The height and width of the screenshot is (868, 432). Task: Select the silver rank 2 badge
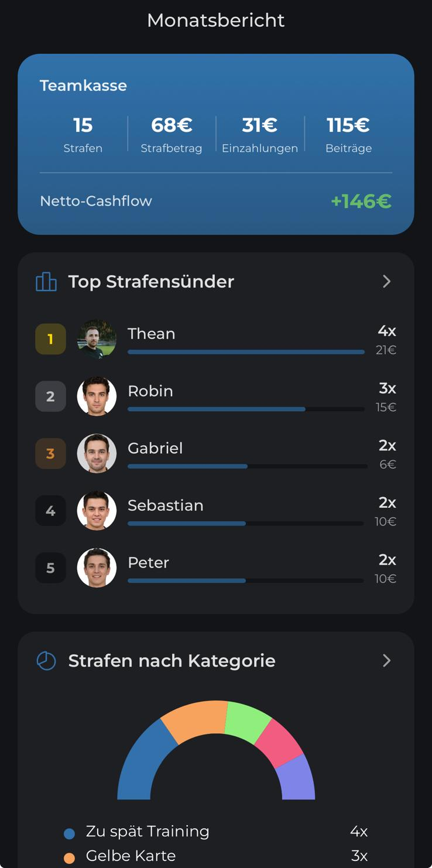pyautogui.click(x=50, y=397)
